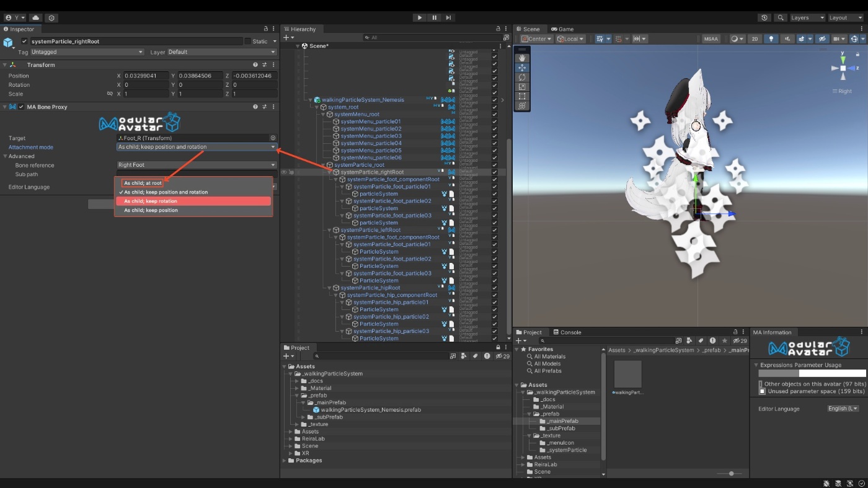Click the MSAA button in Scene toolbar
The height and width of the screenshot is (488, 868).
(711, 38)
